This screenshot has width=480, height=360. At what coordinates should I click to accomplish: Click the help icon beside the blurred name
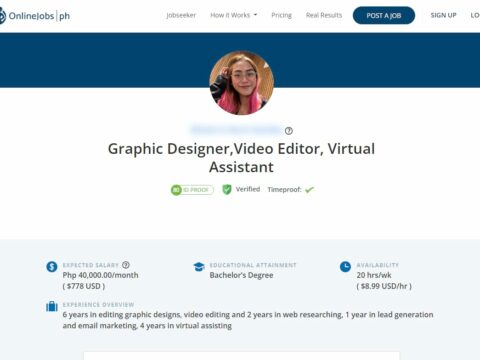289,131
